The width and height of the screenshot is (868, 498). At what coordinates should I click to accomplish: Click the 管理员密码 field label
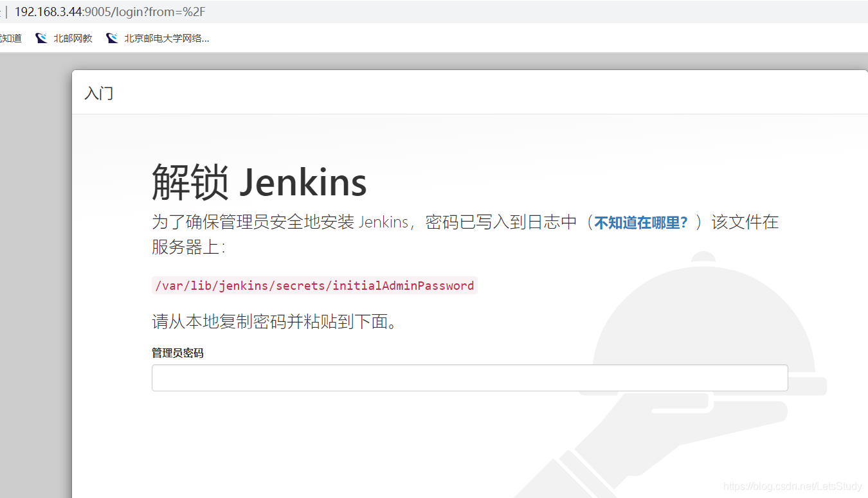coord(177,353)
